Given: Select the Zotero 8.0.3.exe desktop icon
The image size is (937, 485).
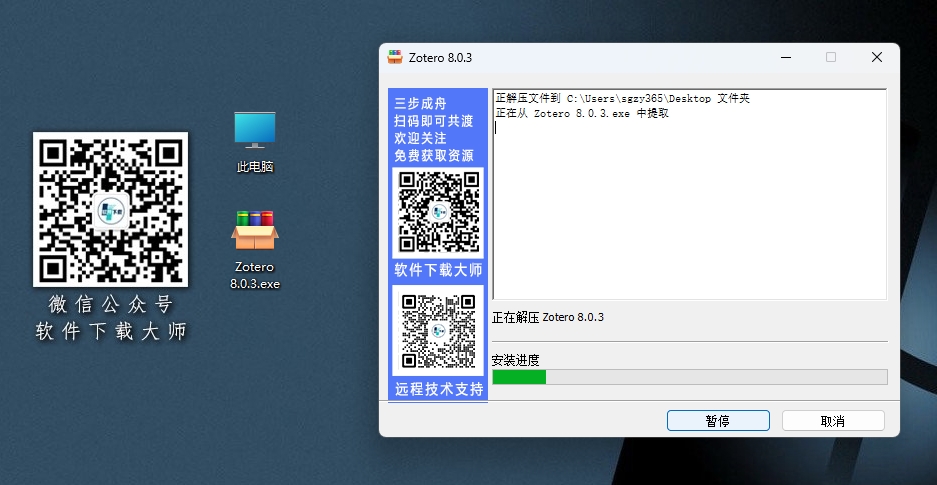Looking at the screenshot, I should click(x=255, y=250).
